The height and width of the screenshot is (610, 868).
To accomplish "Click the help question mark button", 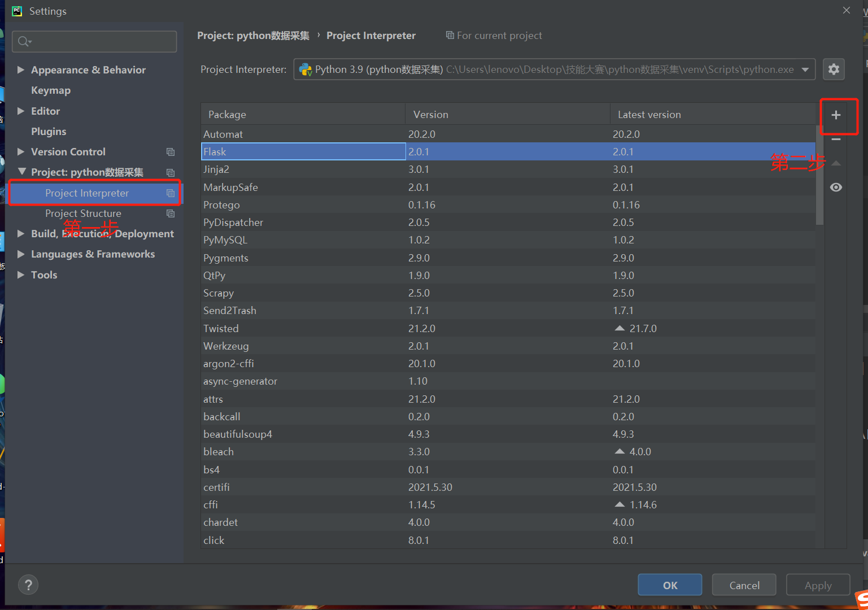I will coord(28,585).
